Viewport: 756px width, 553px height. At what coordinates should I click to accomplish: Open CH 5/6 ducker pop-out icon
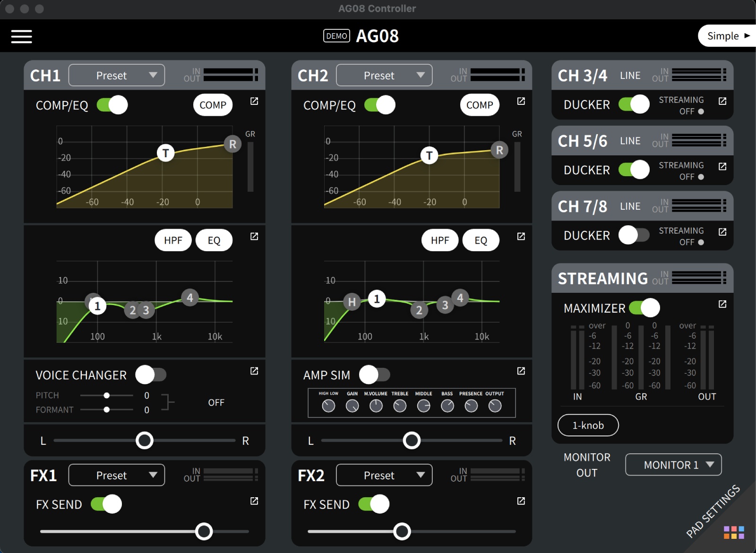pos(722,166)
